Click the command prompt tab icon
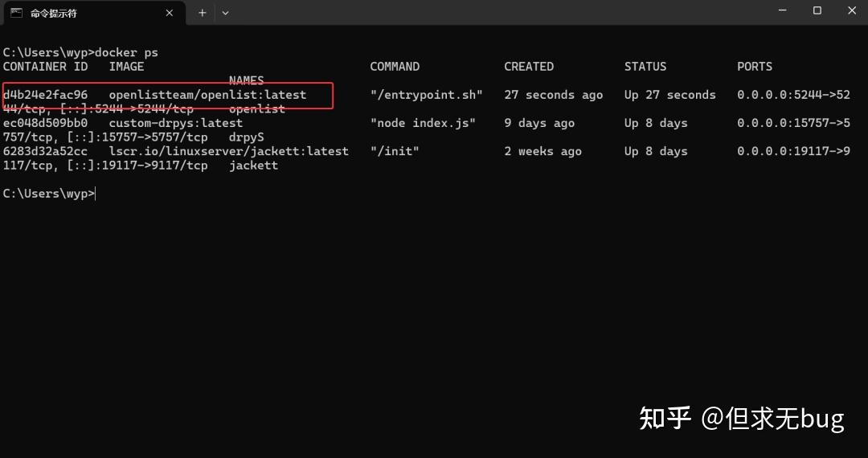The height and width of the screenshot is (458, 868). [17, 13]
